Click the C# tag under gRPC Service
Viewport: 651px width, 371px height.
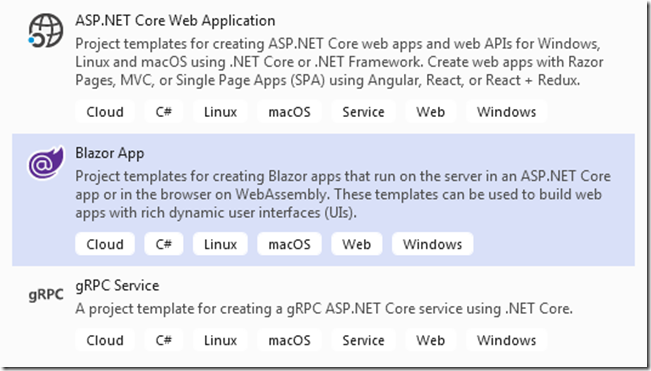[164, 340]
